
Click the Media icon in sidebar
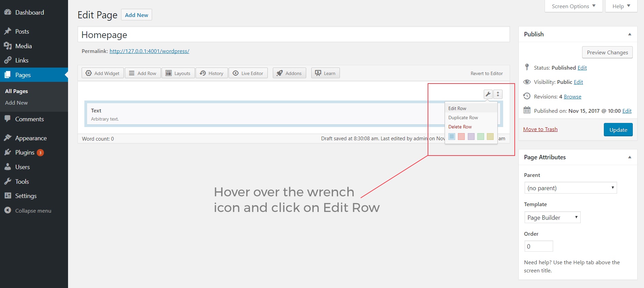point(8,46)
